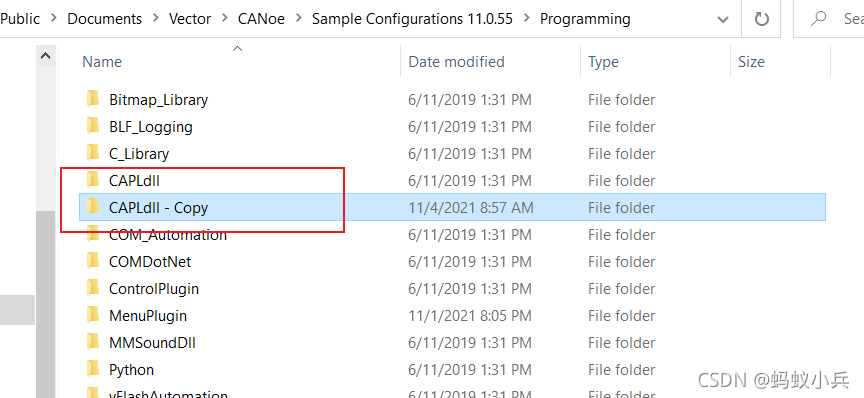The image size is (864, 398).
Task: Click the Python folder icon
Action: (x=93, y=369)
